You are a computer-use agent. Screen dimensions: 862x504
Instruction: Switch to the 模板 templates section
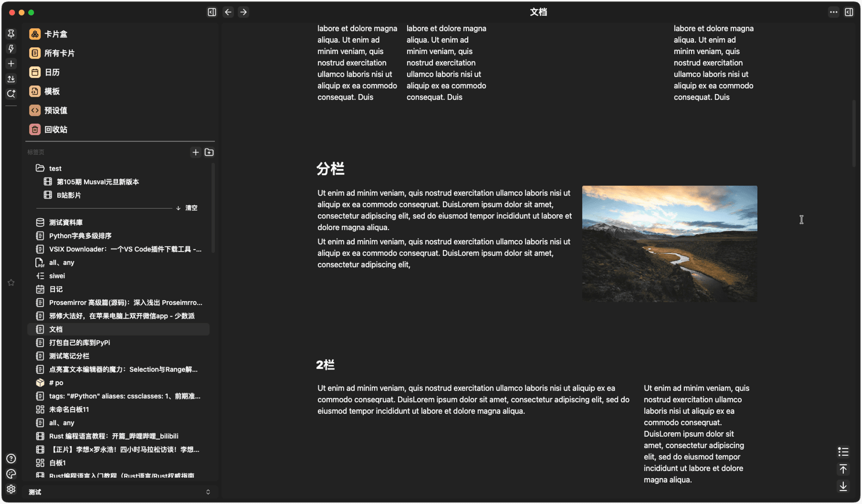[53, 91]
